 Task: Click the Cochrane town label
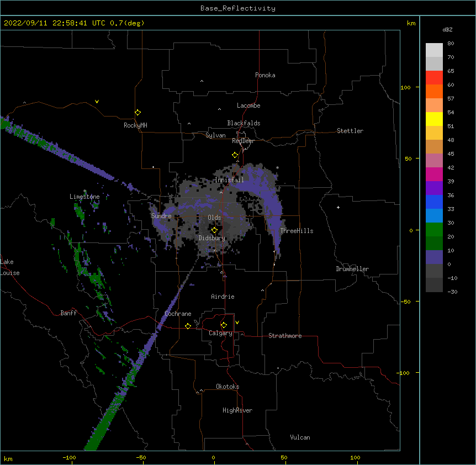pos(178,314)
